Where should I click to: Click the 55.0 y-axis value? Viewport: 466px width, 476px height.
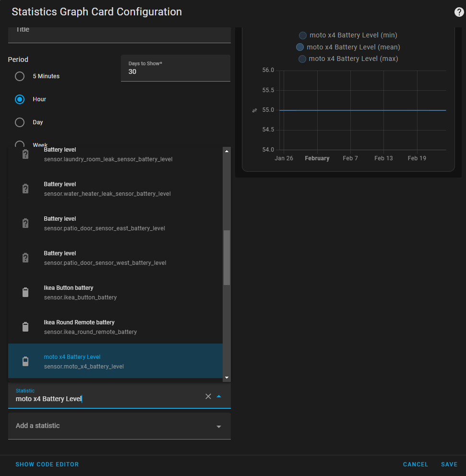coord(268,110)
